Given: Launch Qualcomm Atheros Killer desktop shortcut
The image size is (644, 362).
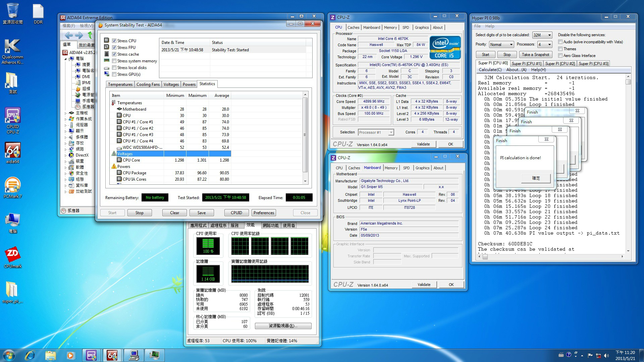Looking at the screenshot, I should 13,51.
